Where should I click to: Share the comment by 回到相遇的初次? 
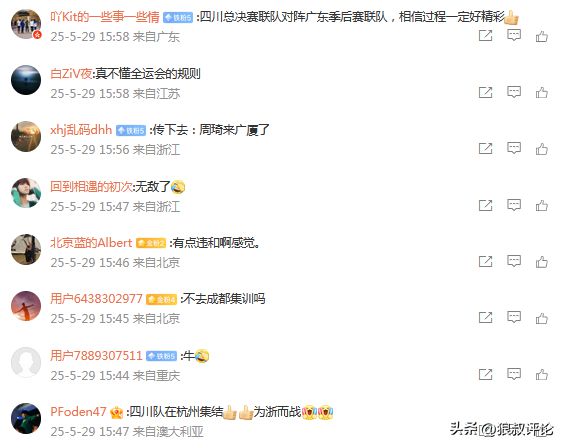pyautogui.click(x=485, y=205)
